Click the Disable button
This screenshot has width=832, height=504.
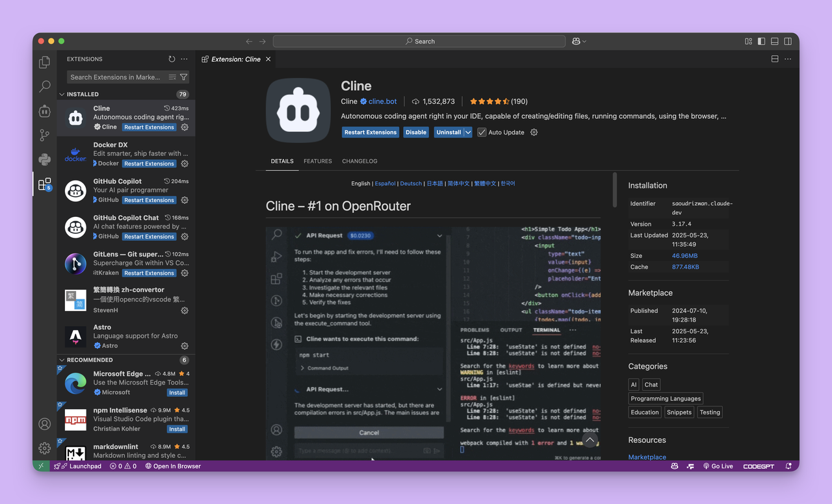pos(416,132)
